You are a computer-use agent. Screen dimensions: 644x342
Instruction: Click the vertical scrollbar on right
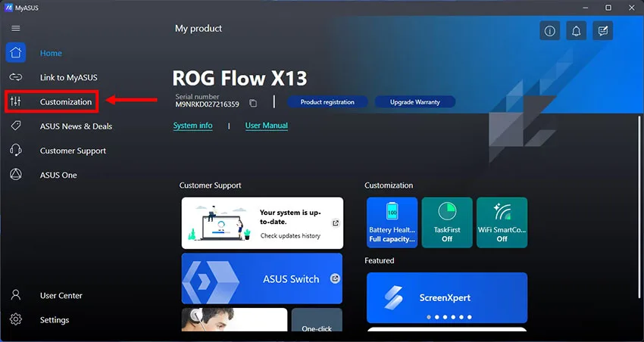[639, 207]
